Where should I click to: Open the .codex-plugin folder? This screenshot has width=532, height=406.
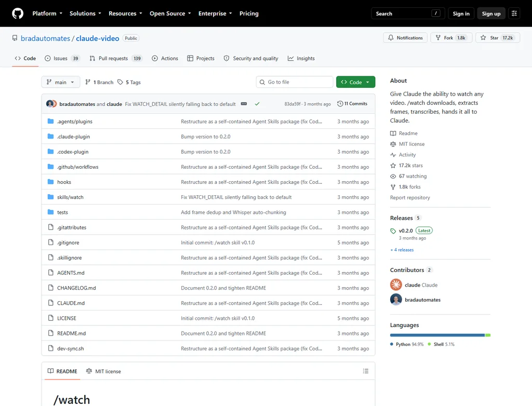click(73, 152)
